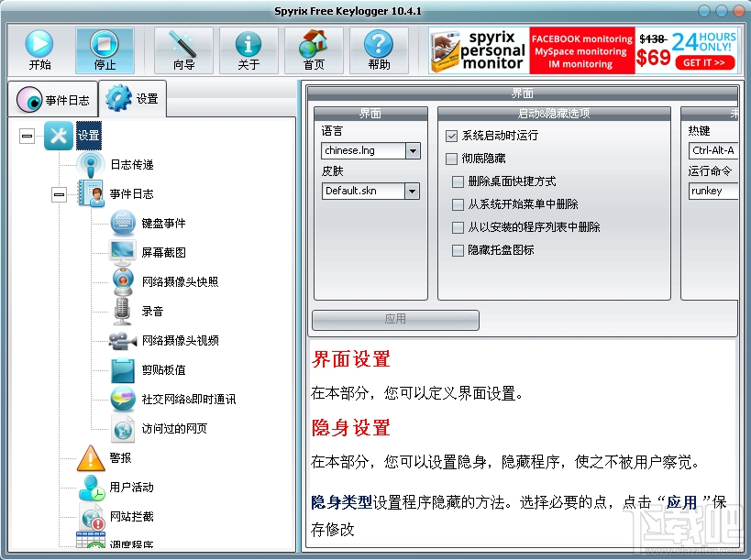Click the runkey command input field
The width and height of the screenshot is (751, 560).
tap(712, 190)
